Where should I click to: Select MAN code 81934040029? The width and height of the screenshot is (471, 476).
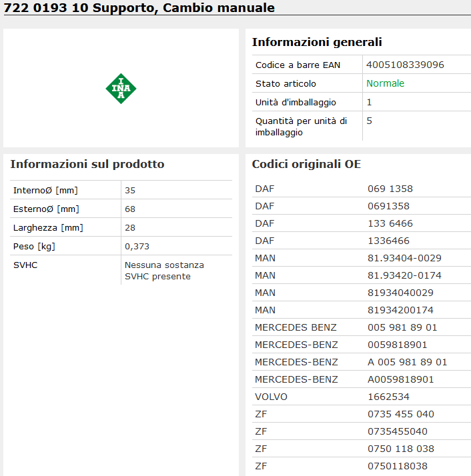[400, 293]
